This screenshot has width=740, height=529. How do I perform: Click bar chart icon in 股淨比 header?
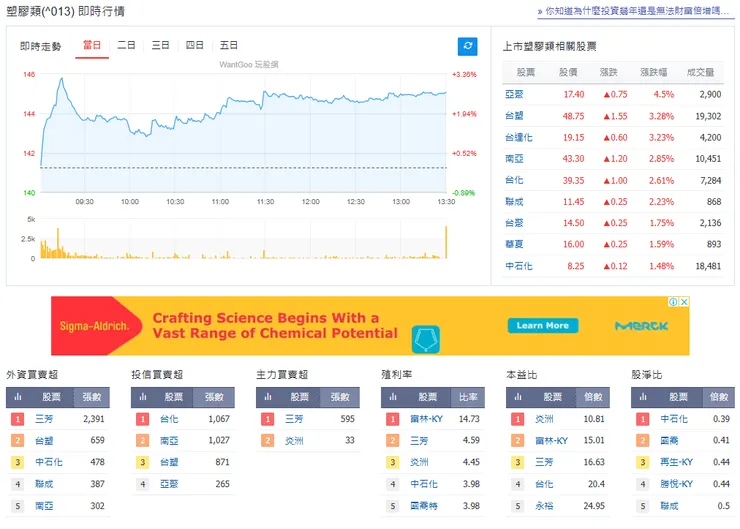click(643, 397)
